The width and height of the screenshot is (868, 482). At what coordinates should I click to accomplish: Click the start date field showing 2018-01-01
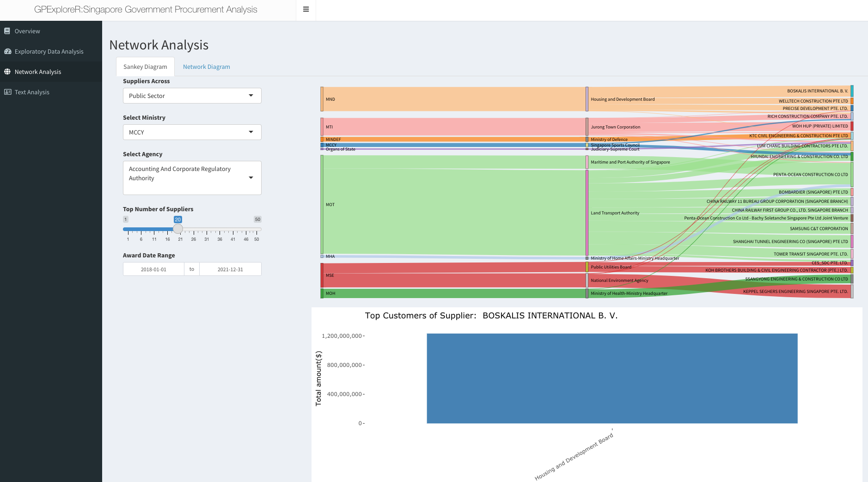153,268
